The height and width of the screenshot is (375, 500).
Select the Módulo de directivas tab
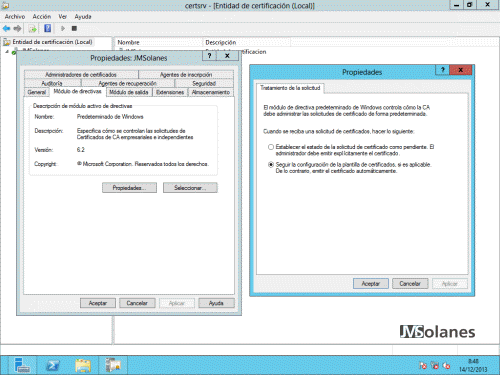click(77, 92)
